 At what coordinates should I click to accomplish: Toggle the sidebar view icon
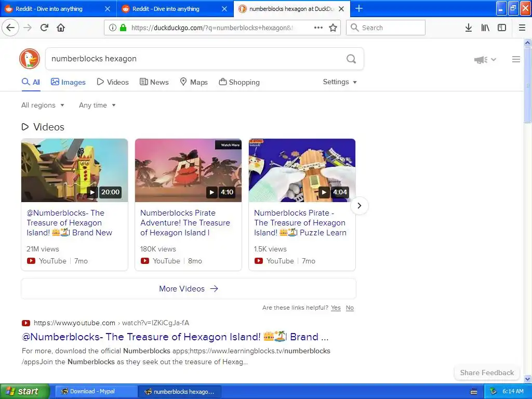point(502,28)
